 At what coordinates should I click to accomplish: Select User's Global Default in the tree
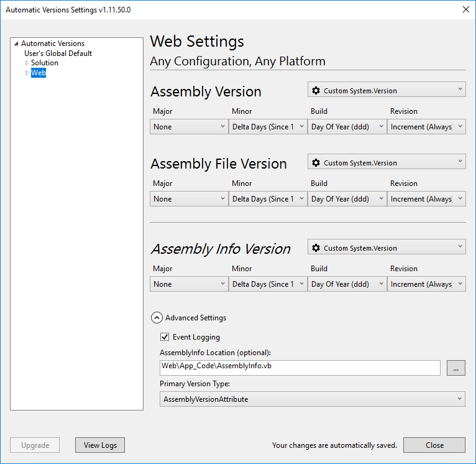tap(58, 53)
